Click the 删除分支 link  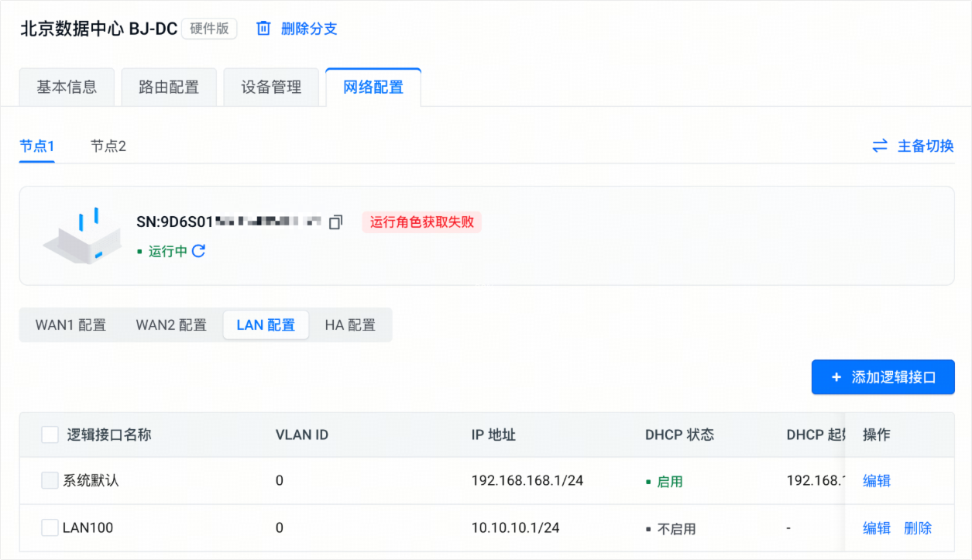pyautogui.click(x=309, y=29)
